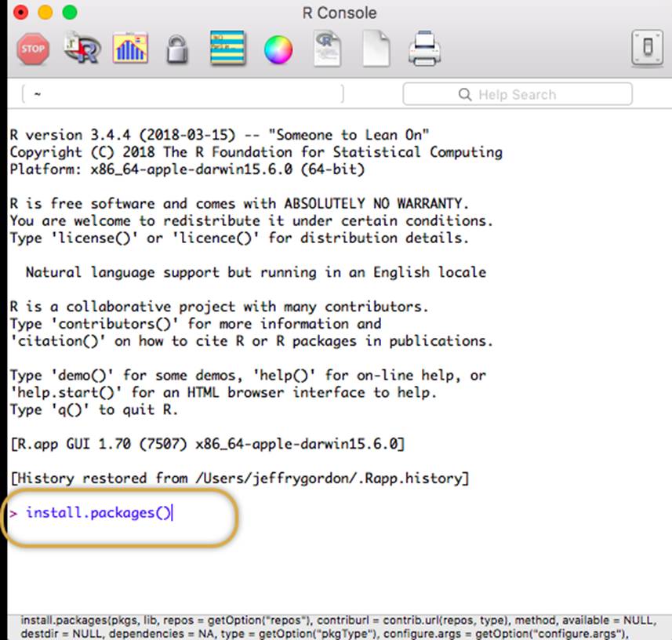Minimize the R Console with yellow button
672x640 pixels.
(45, 13)
